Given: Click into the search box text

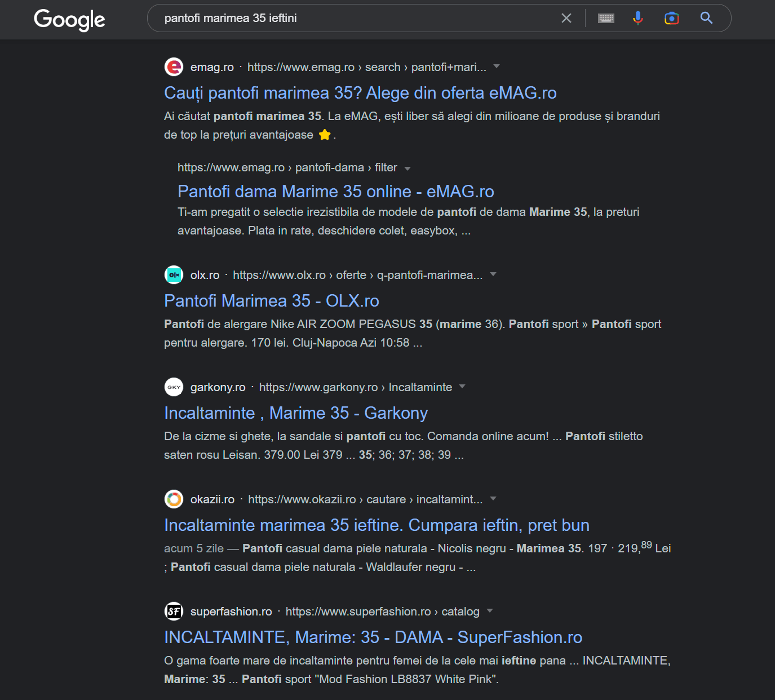Looking at the screenshot, I should [231, 18].
